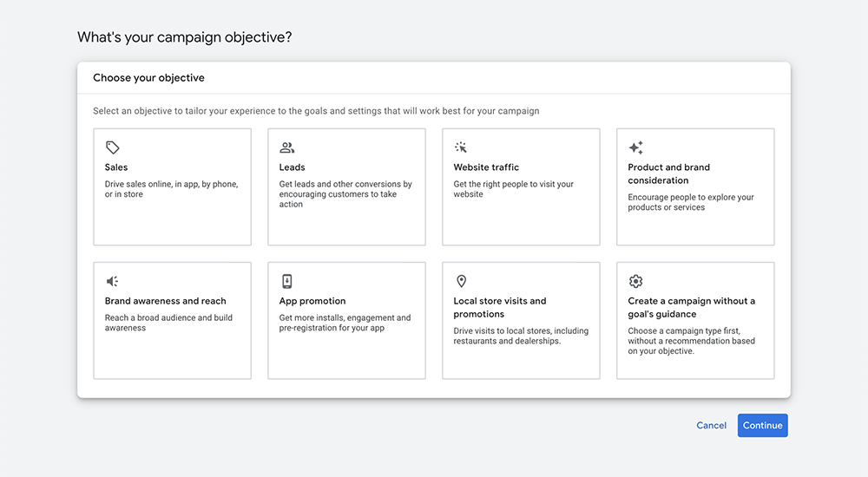Click the megaphone icon for Brand awareness
The image size is (868, 477).
[x=112, y=281]
